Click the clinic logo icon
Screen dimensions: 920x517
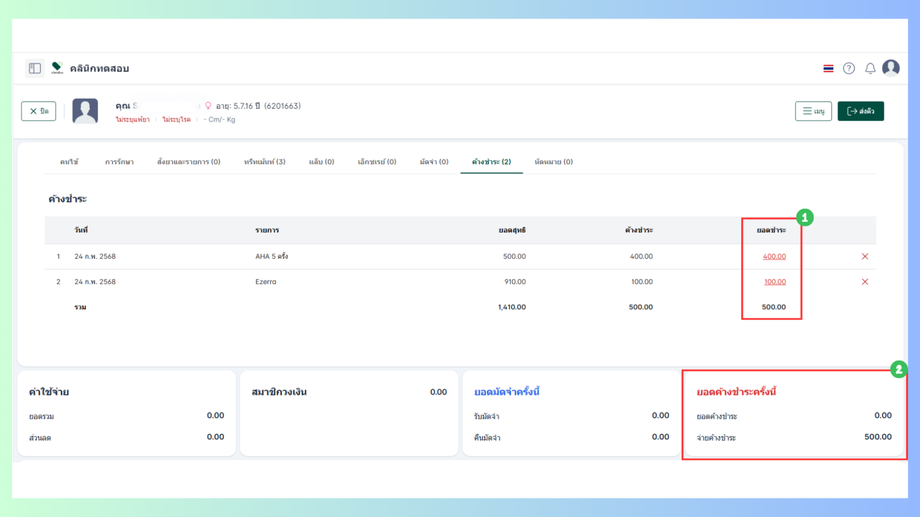pos(57,68)
